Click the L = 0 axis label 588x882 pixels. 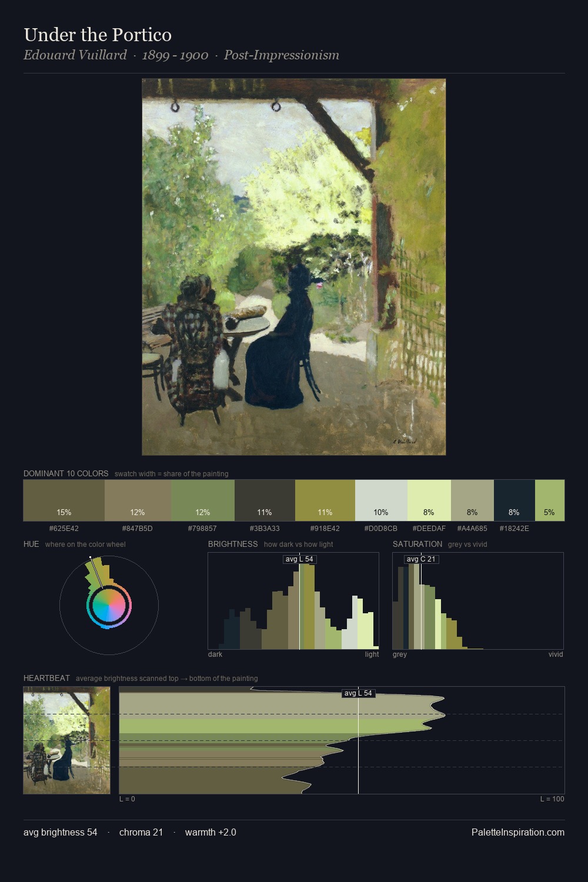tap(127, 799)
